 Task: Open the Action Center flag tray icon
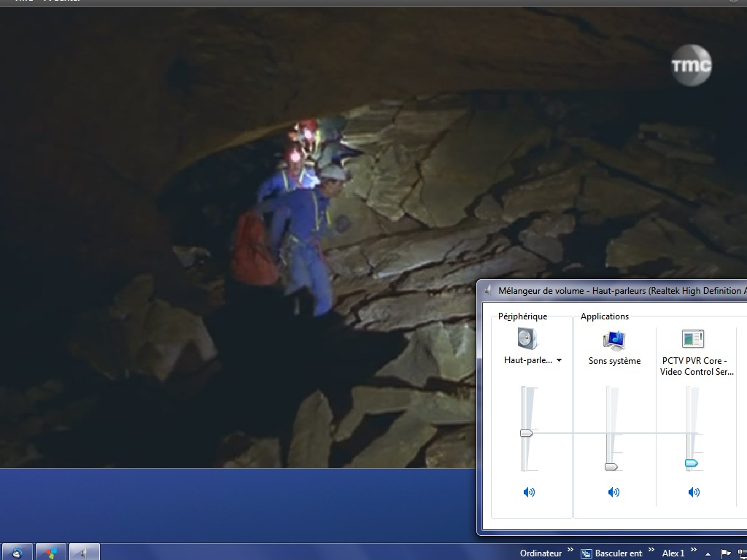(726, 553)
